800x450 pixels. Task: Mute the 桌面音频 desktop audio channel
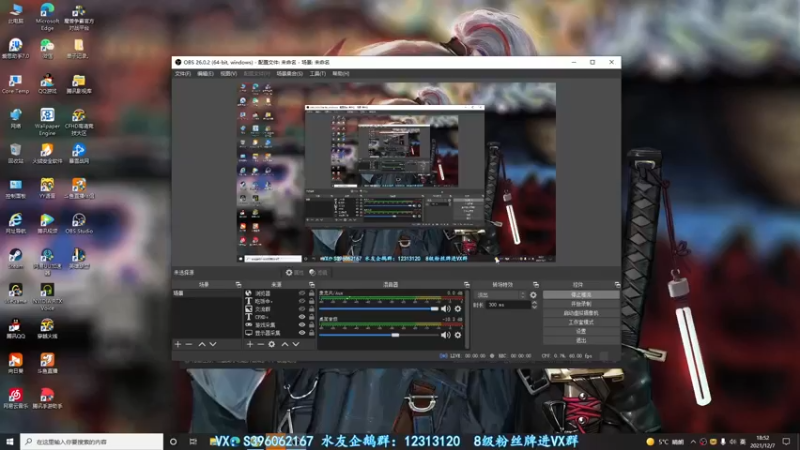[x=445, y=335]
